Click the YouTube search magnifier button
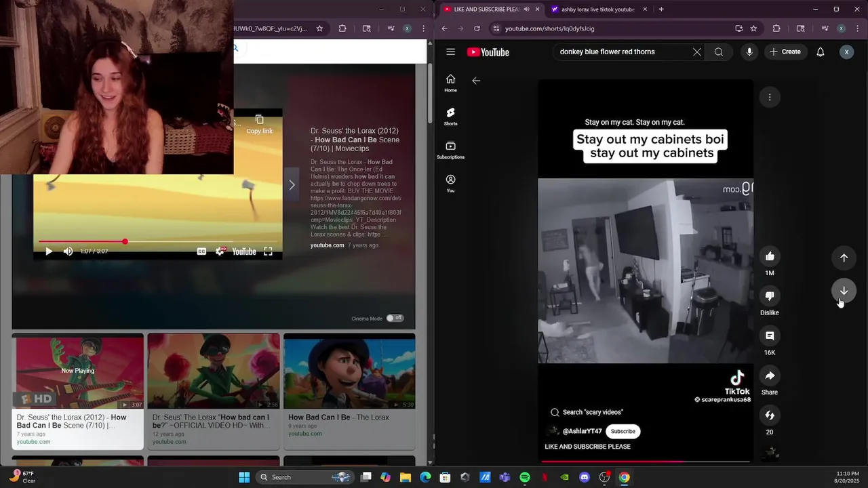This screenshot has width=868, height=488. (x=718, y=52)
